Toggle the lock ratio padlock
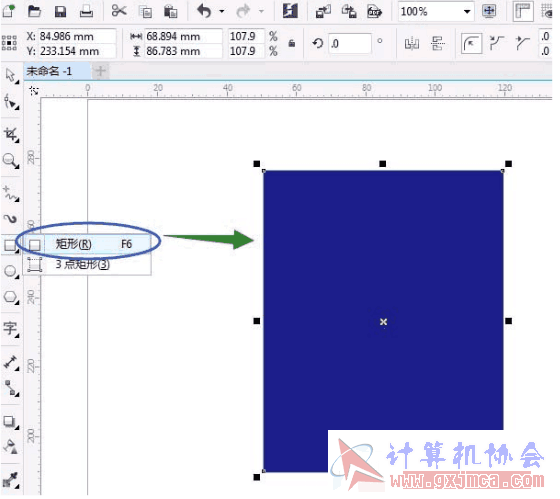560x499 pixels. pos(292,44)
